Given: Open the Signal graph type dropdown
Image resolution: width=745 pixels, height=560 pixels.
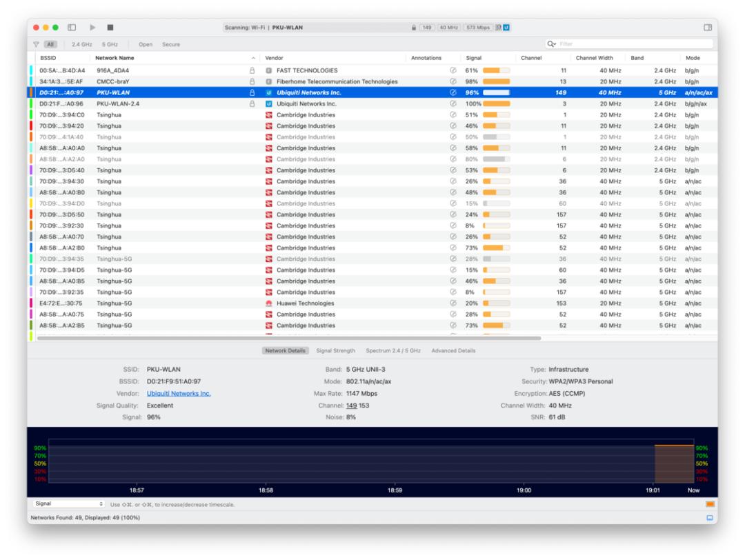Looking at the screenshot, I should point(68,503).
